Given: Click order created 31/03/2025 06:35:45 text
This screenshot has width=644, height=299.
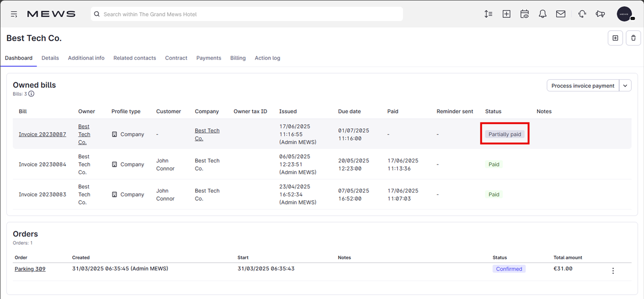Looking at the screenshot, I should pyautogui.click(x=120, y=269).
